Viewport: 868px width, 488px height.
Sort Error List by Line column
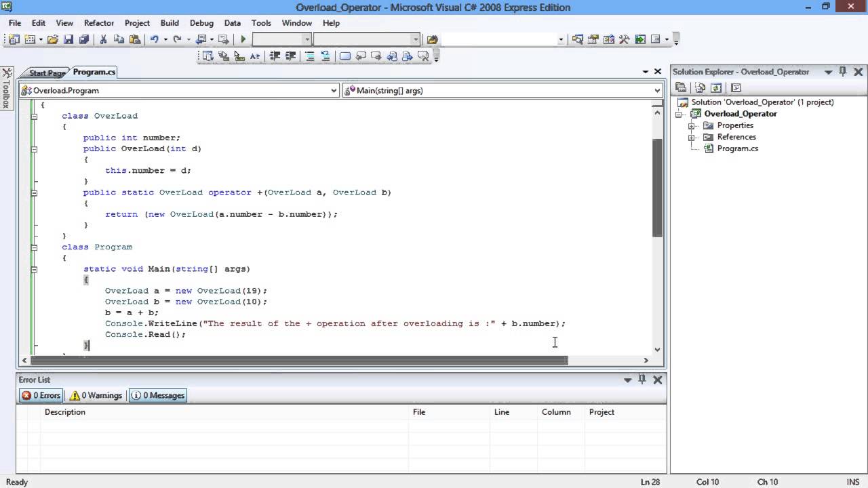[x=513, y=411]
